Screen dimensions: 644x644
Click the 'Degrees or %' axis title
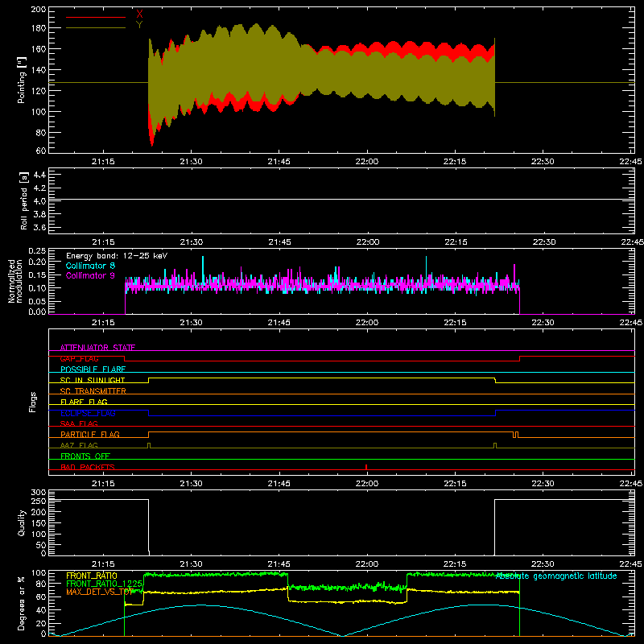pos(22,603)
